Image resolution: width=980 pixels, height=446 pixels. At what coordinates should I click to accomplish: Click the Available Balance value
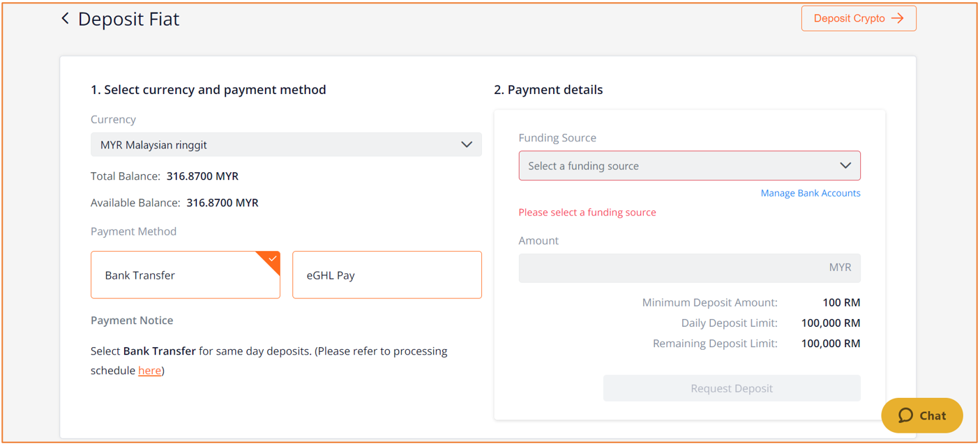pos(223,203)
